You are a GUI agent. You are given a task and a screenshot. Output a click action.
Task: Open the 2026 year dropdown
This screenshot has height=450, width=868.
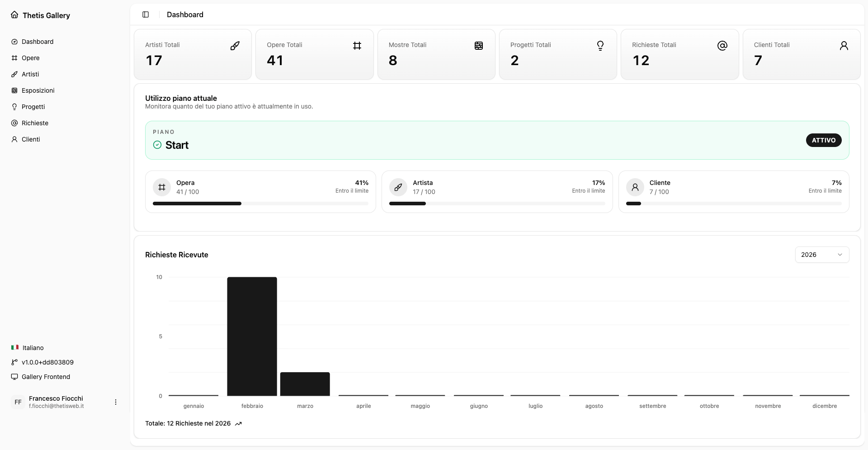[x=821, y=255]
